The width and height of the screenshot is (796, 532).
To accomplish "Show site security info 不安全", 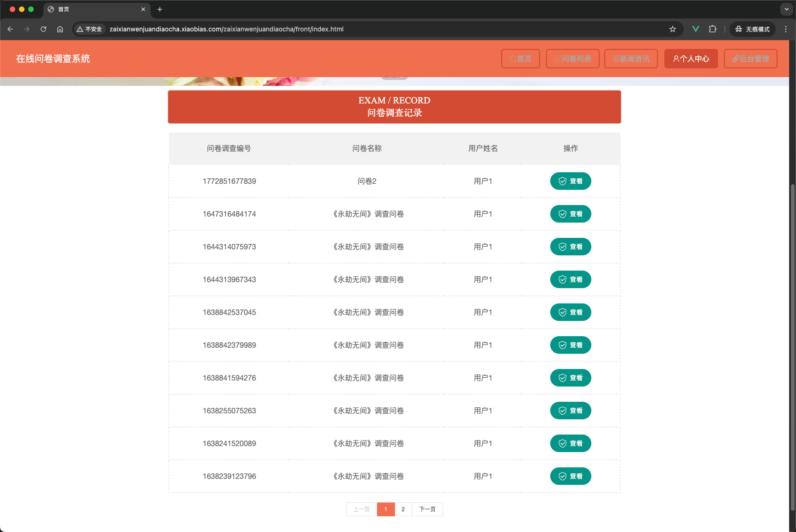I will 90,29.
